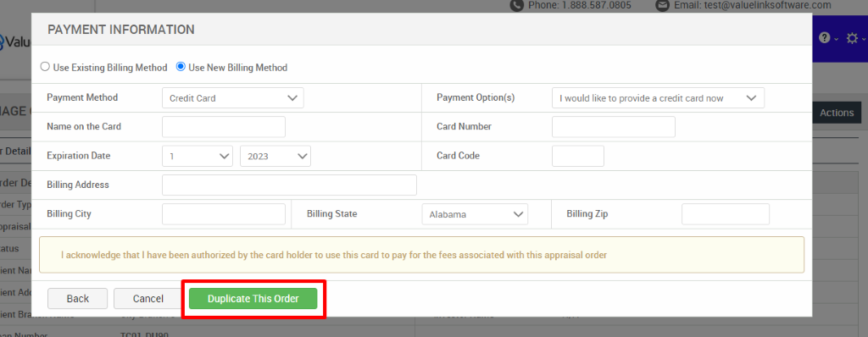Open the settings gear icon menu
868x337 pixels.
coord(852,37)
